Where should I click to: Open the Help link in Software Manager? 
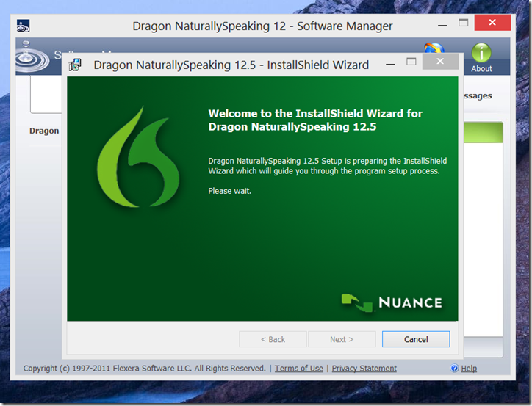coord(469,369)
